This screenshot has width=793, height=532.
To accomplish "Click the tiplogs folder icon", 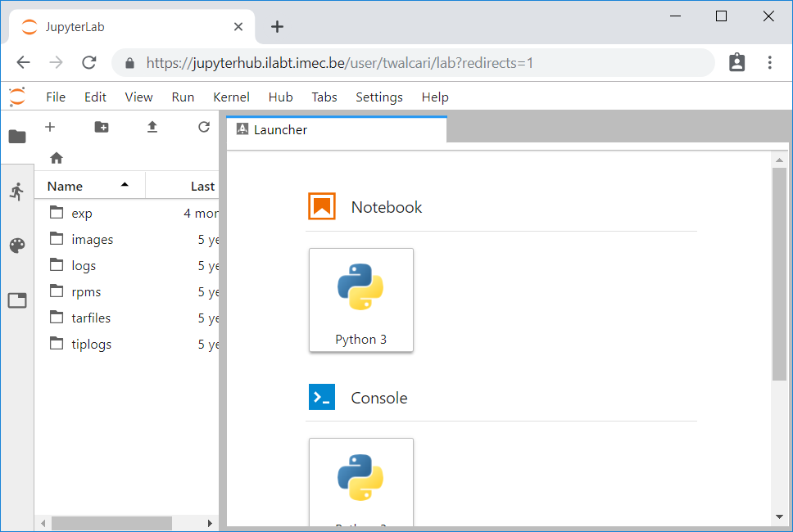I will click(x=57, y=344).
